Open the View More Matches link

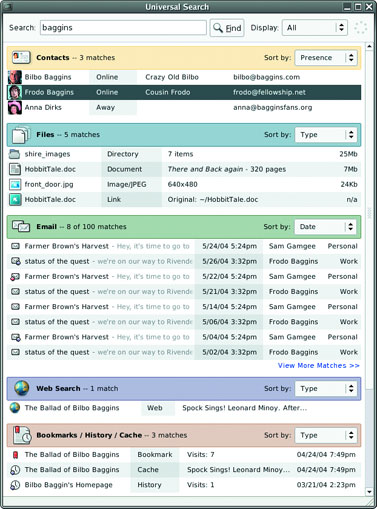319,366
